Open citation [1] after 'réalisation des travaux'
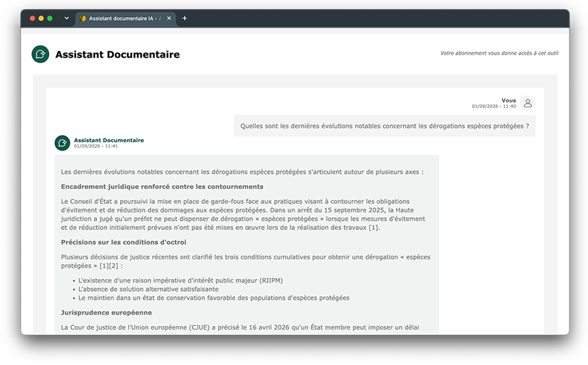Image resolution: width=588 pixels, height=365 pixels. tap(374, 227)
